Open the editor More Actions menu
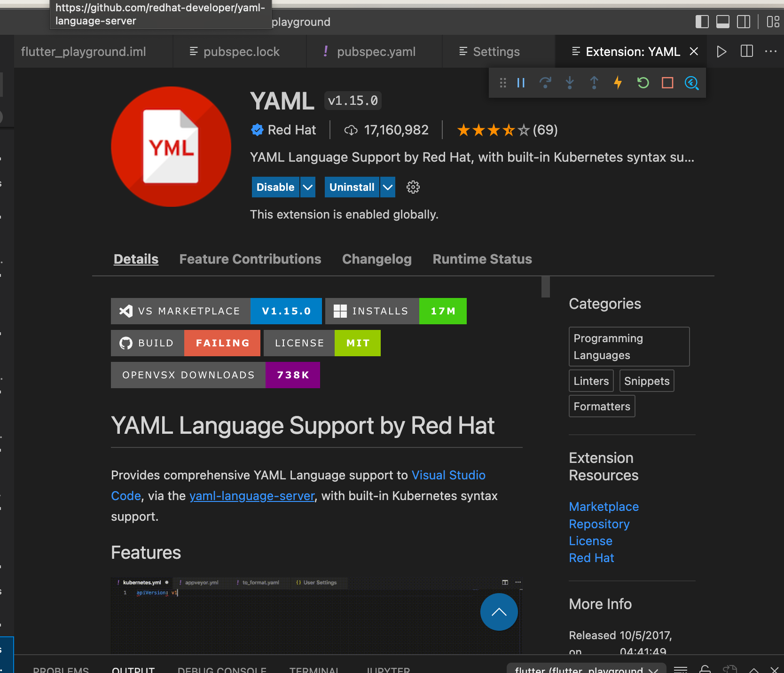784x673 pixels. pos(771,51)
